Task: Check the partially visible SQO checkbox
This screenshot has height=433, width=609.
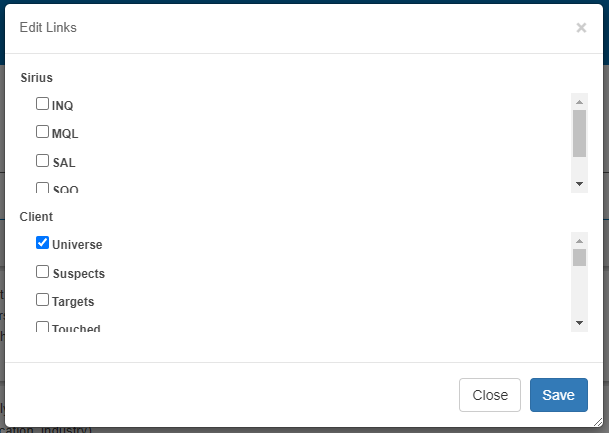Action: click(42, 188)
